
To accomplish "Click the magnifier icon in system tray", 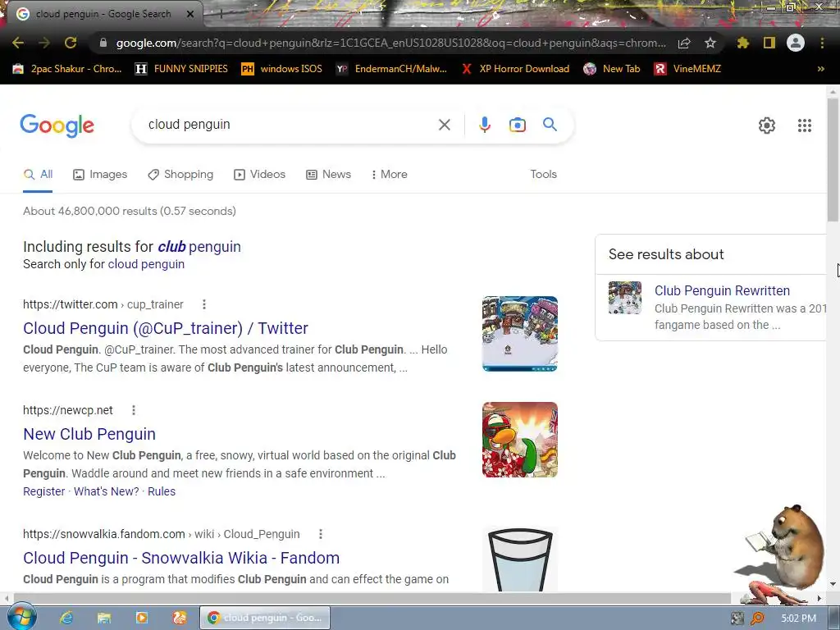I will (757, 619).
